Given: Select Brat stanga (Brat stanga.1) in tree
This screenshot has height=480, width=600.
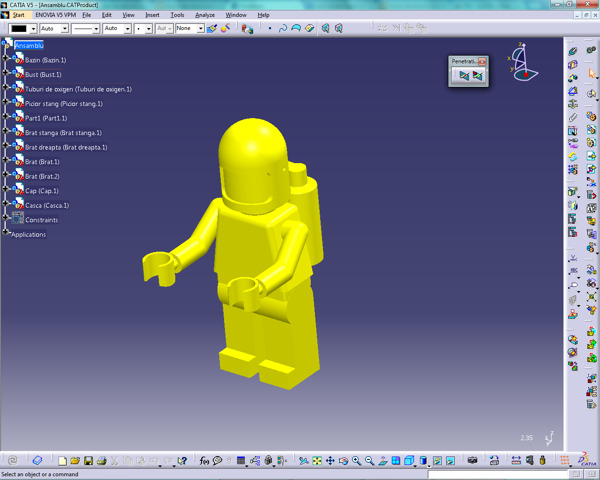Looking at the screenshot, I should coord(64,133).
